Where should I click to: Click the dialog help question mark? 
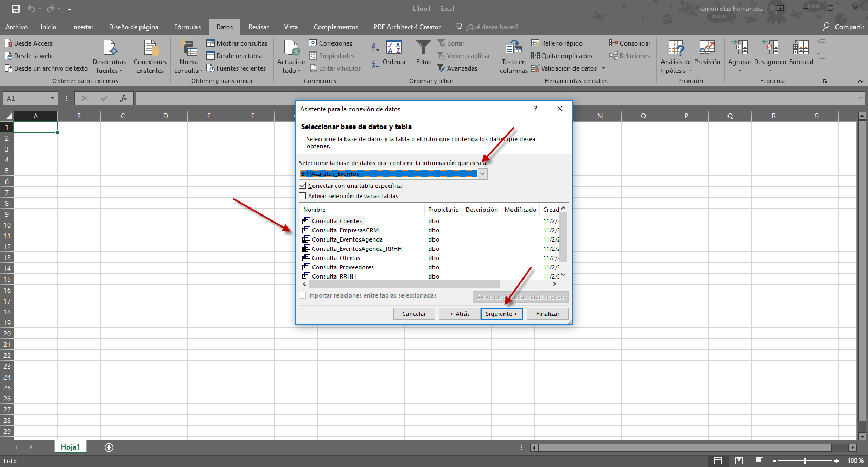tap(535, 109)
